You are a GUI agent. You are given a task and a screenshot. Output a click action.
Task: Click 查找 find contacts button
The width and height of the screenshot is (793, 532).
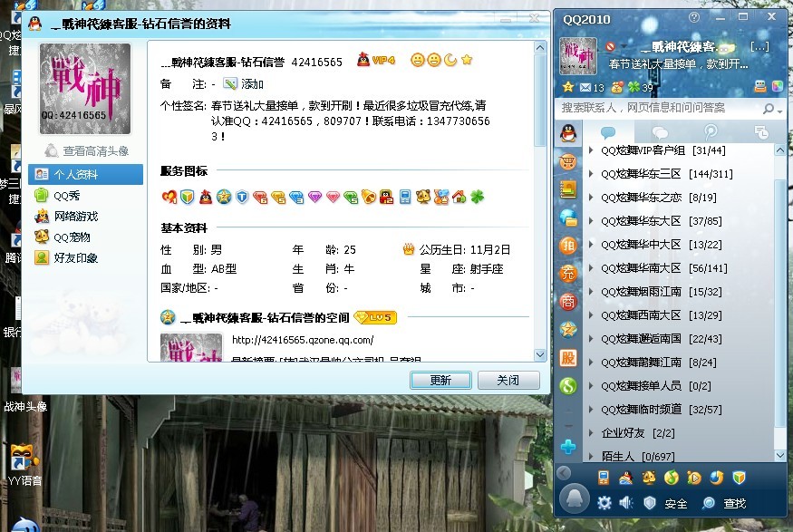tap(724, 503)
